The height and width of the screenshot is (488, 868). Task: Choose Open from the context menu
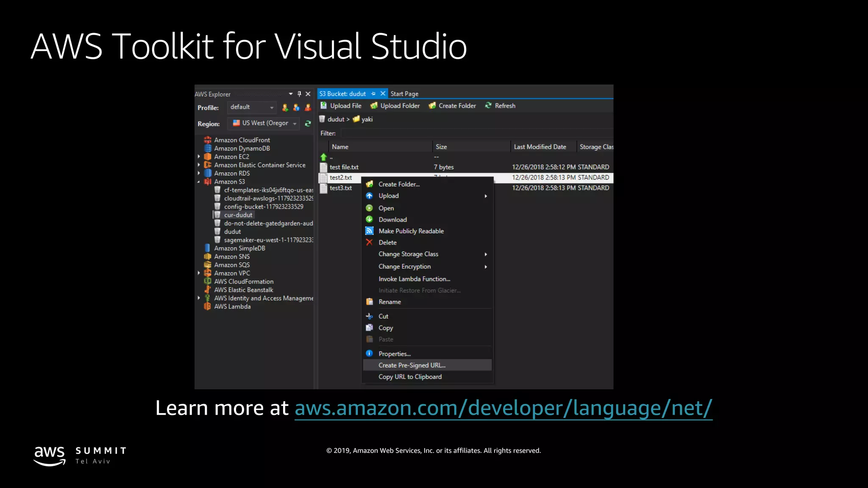point(428,208)
